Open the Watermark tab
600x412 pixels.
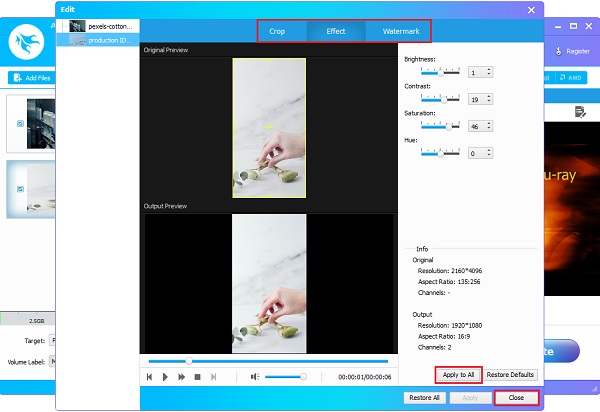[401, 31]
